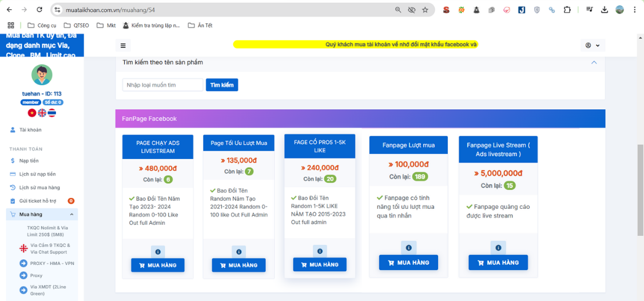Open the browser profile avatar

(x=620, y=10)
